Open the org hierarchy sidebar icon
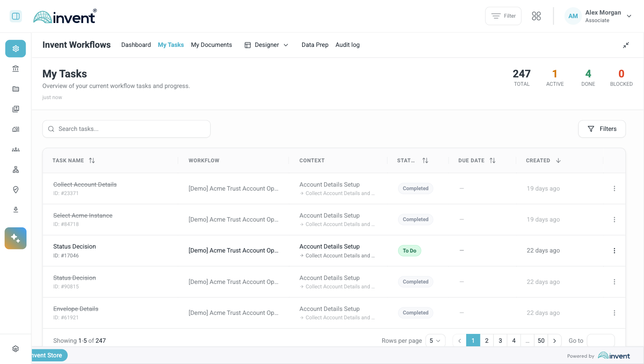 (x=15, y=170)
